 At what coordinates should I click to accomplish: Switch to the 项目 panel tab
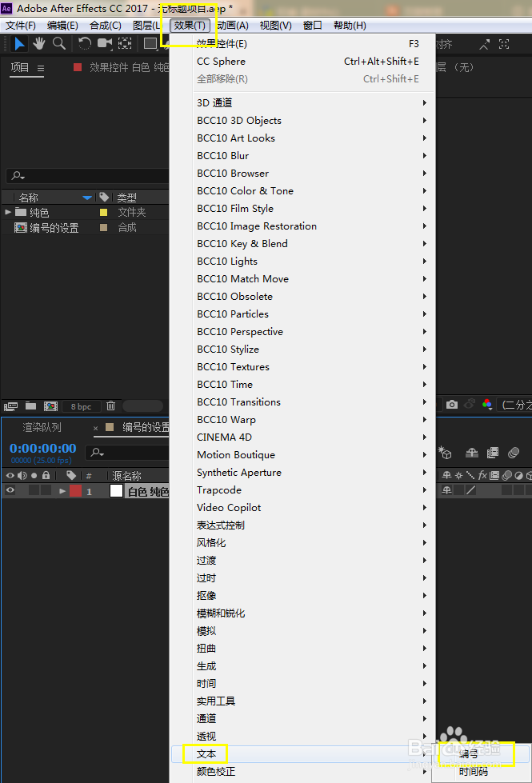(x=20, y=67)
